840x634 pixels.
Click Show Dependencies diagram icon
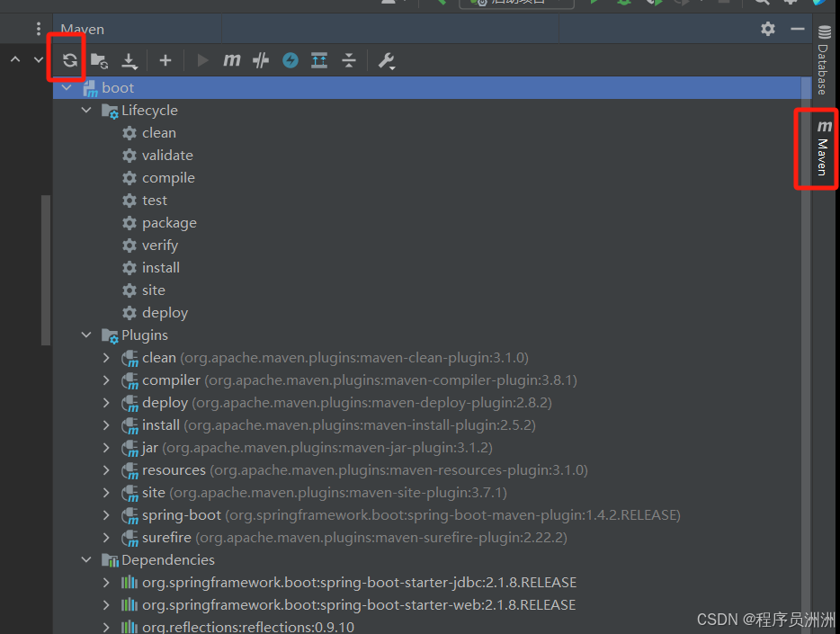[x=319, y=61]
